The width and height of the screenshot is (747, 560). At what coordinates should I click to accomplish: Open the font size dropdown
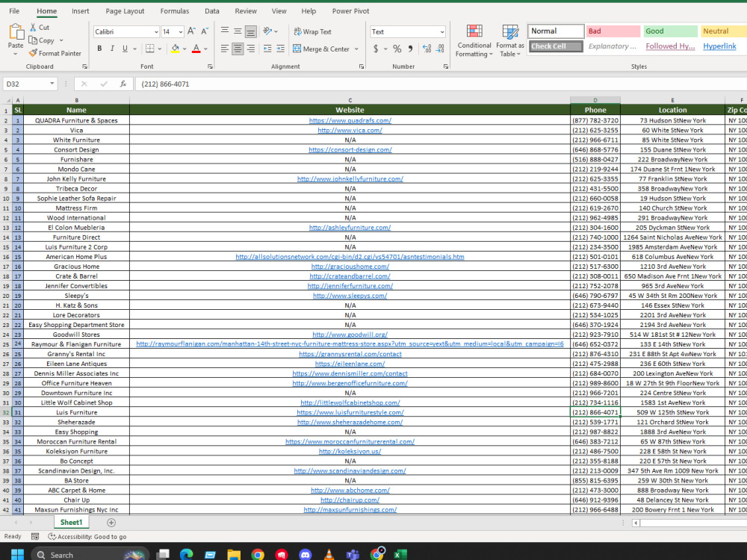point(181,32)
